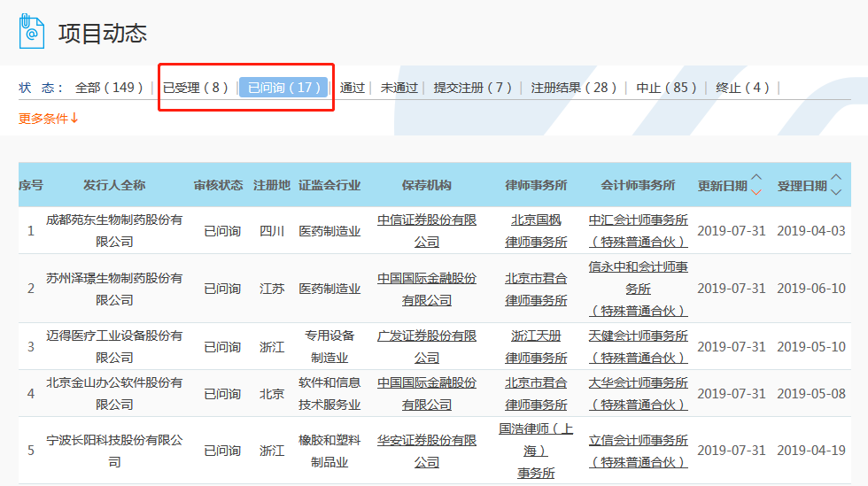This screenshot has width=868, height=486.
Task: Click 项目动态 page title
Action: tap(103, 34)
